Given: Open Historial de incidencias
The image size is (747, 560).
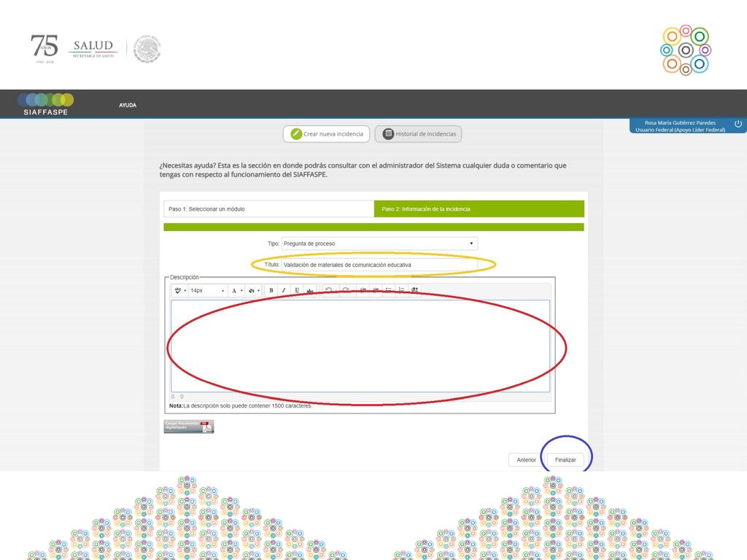Looking at the screenshot, I should click(418, 134).
